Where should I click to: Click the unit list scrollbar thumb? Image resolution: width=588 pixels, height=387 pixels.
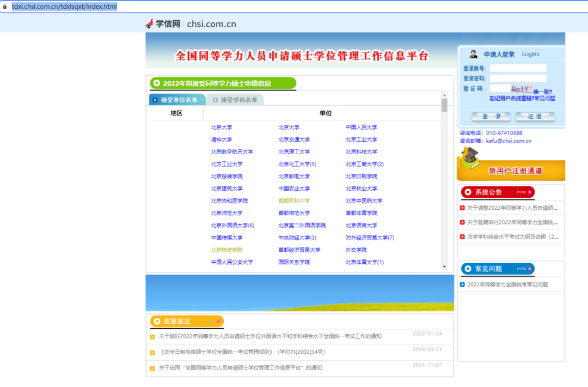pos(444,105)
